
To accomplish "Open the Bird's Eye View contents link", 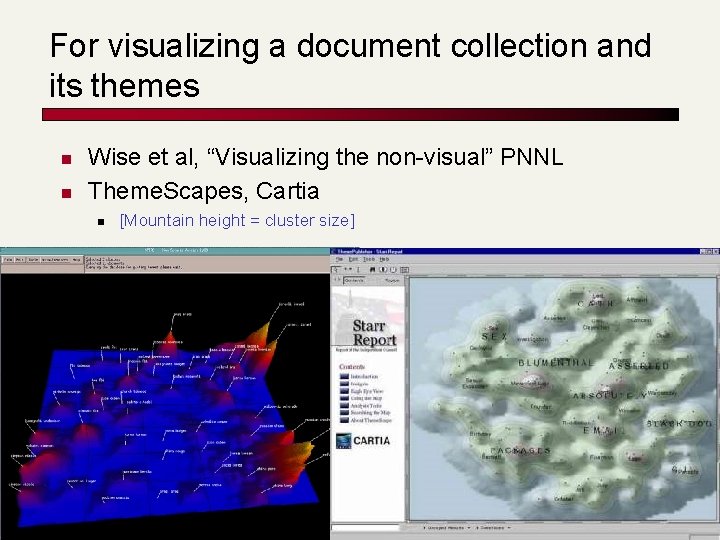I will click(367, 391).
